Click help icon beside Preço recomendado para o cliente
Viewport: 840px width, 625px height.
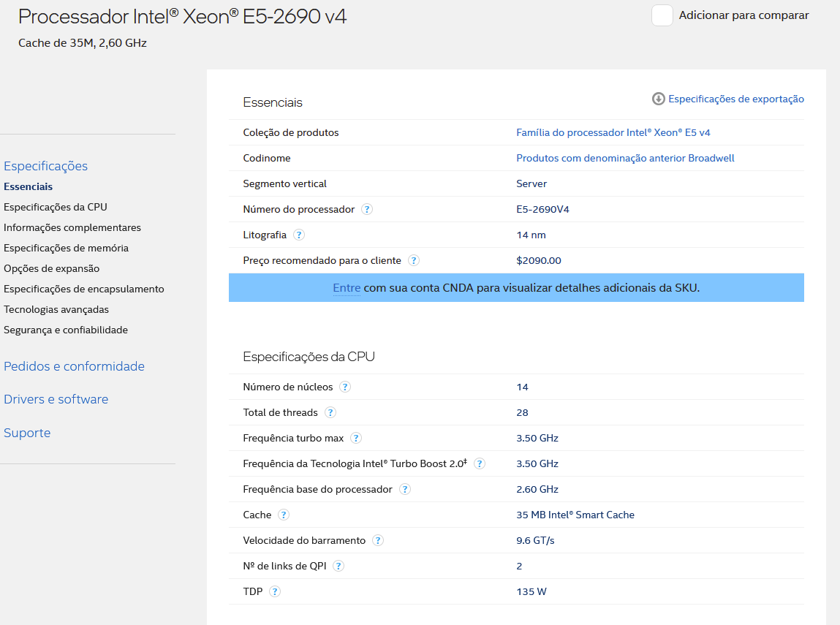pos(414,260)
